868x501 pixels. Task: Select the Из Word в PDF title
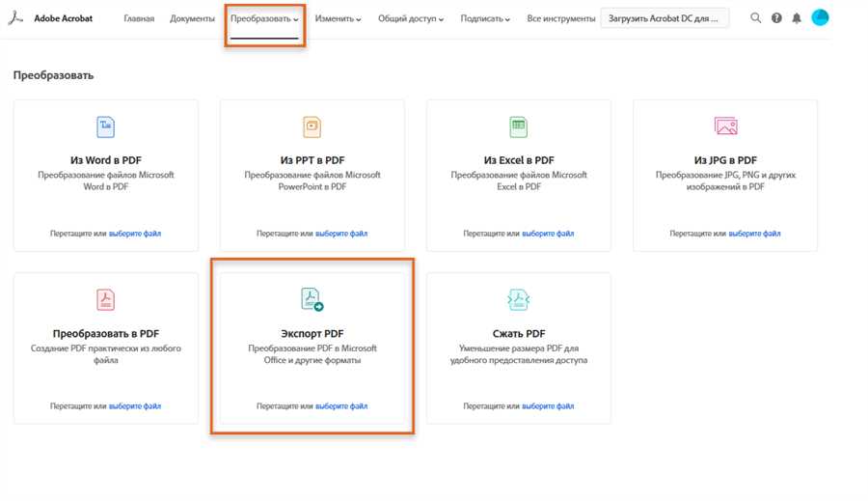pyautogui.click(x=106, y=160)
